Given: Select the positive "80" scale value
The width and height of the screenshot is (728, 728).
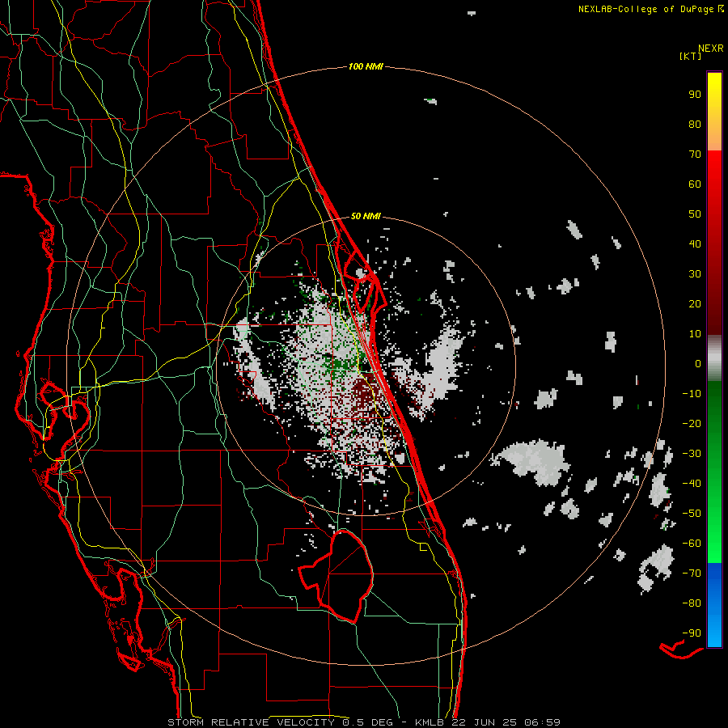Looking at the screenshot, I should click(x=695, y=125).
